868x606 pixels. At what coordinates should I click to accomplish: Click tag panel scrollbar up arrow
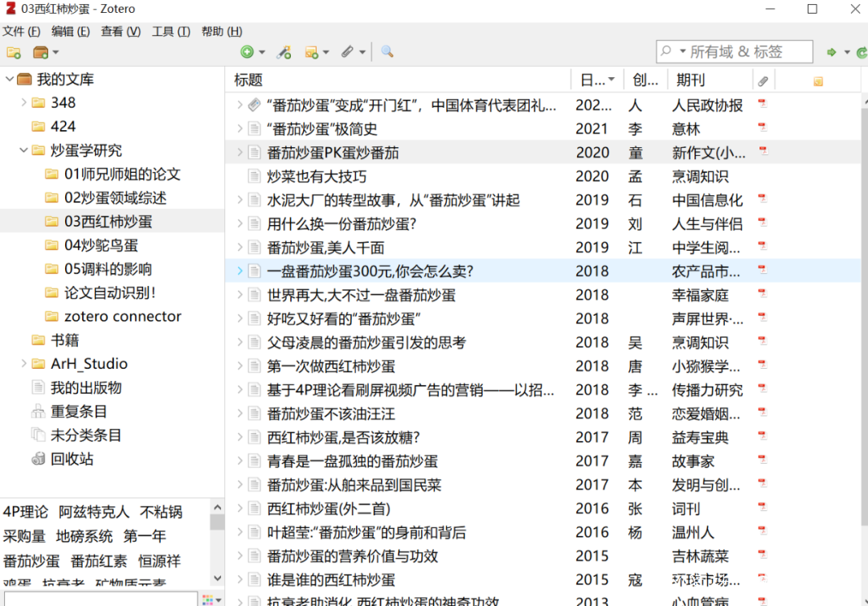tap(217, 507)
